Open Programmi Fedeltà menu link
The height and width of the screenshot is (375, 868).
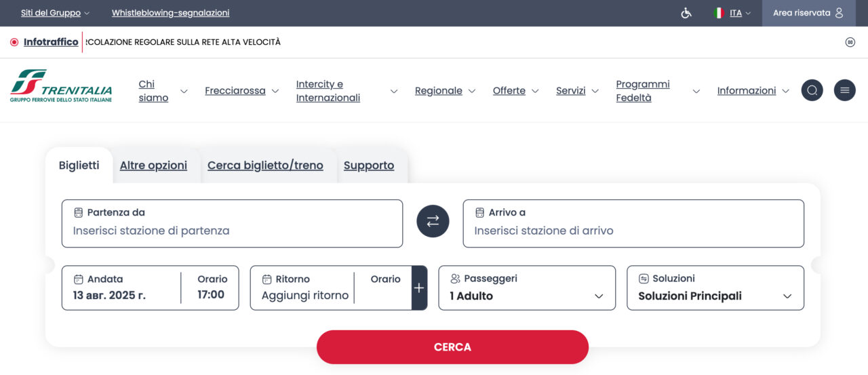pyautogui.click(x=643, y=91)
